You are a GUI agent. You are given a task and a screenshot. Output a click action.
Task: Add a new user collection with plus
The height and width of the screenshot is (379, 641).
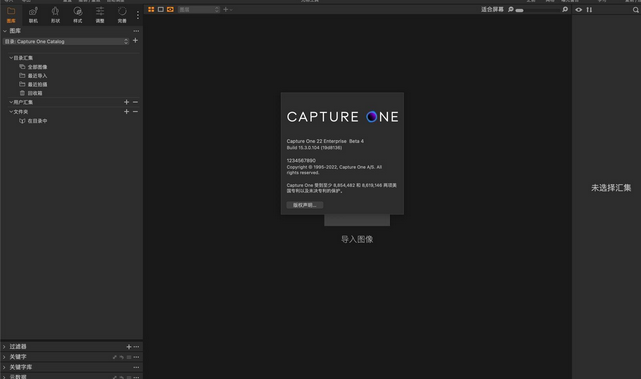click(126, 102)
